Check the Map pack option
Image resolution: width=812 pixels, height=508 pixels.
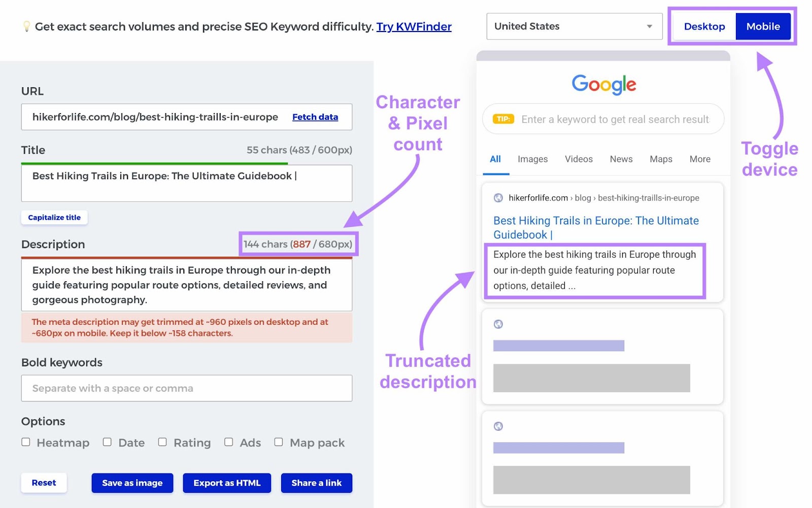coord(279,442)
